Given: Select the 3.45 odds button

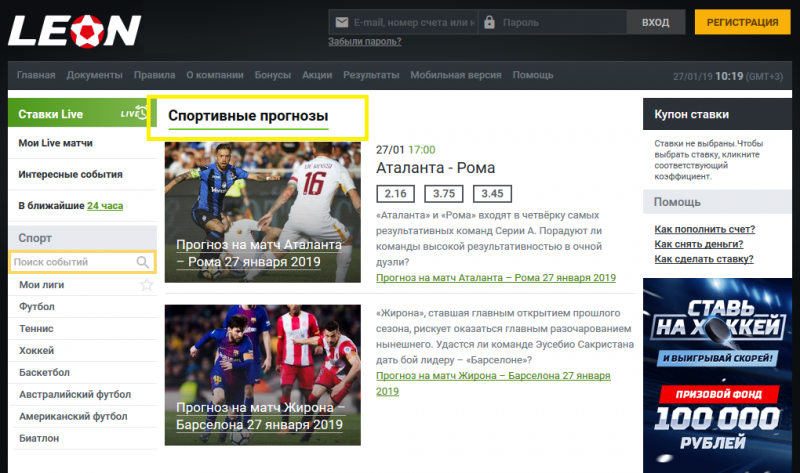Looking at the screenshot, I should point(492,194).
